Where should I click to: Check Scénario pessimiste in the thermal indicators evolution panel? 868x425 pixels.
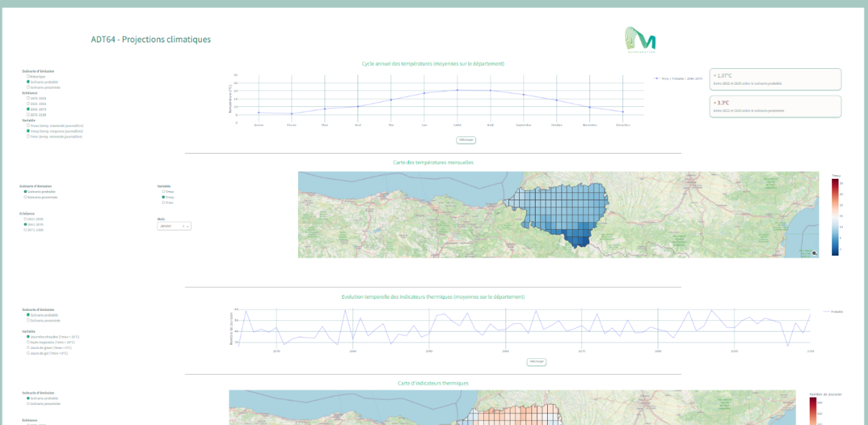(28, 321)
